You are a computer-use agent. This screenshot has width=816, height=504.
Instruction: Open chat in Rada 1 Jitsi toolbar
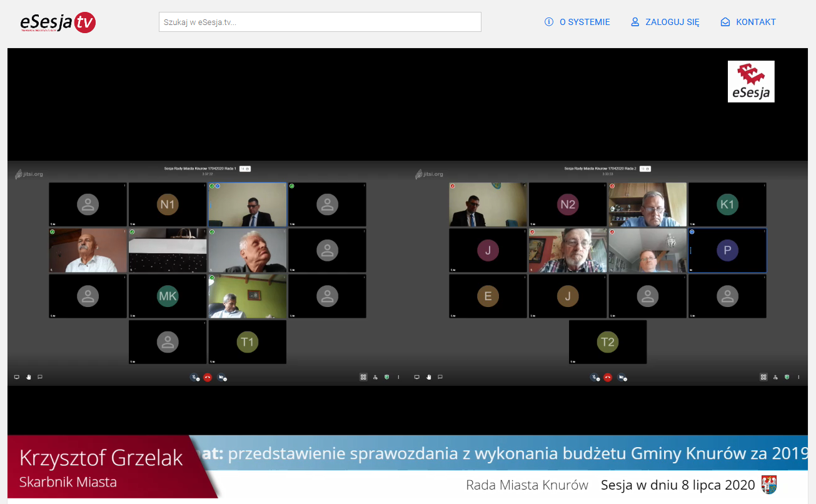[x=40, y=377]
